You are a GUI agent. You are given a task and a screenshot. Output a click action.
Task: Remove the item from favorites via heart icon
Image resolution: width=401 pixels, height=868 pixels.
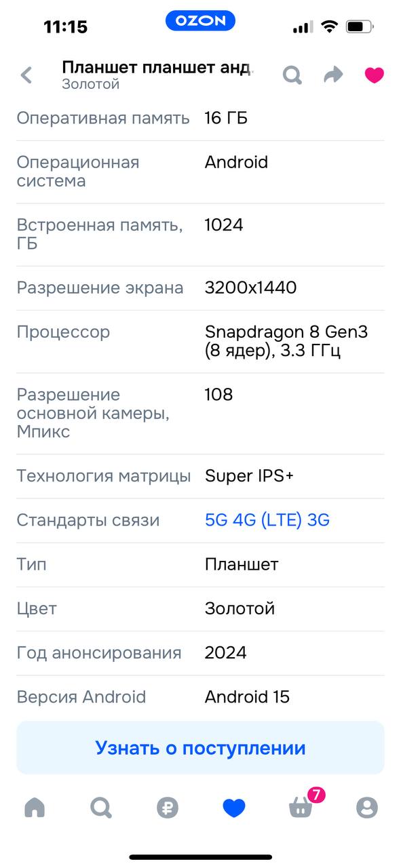coord(373,75)
